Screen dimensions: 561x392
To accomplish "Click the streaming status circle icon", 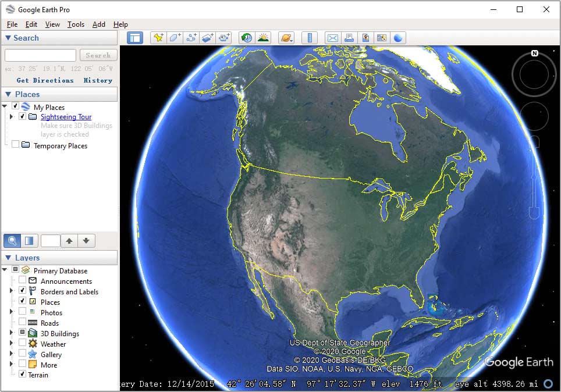I will [548, 384].
